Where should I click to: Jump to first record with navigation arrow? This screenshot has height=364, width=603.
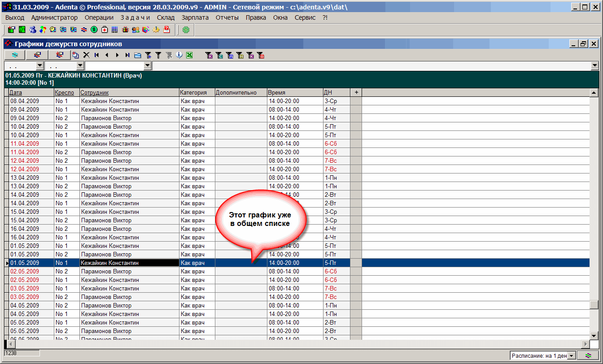coord(96,55)
